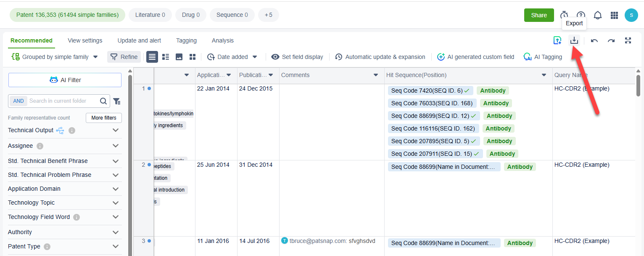Open the notifications bell

click(597, 15)
